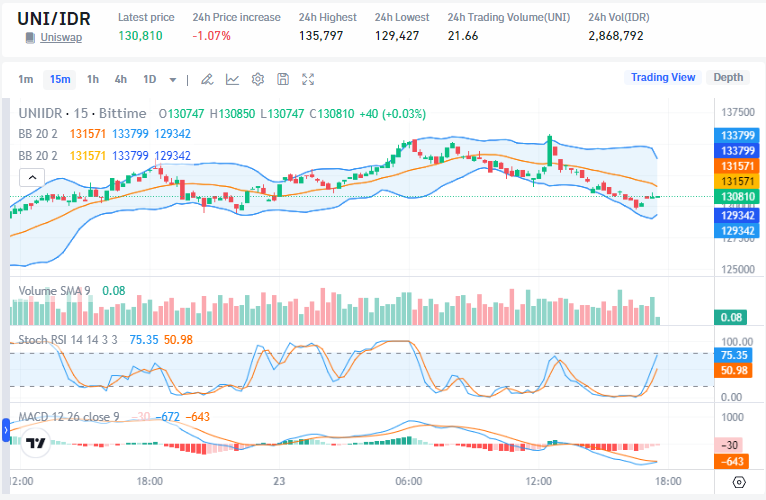
Task: Select the Stoch RSI 14 14 3 3 legend
Action: [x=68, y=340]
